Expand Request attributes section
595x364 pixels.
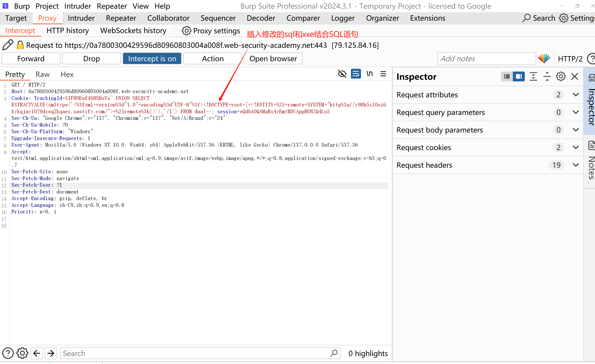click(576, 95)
